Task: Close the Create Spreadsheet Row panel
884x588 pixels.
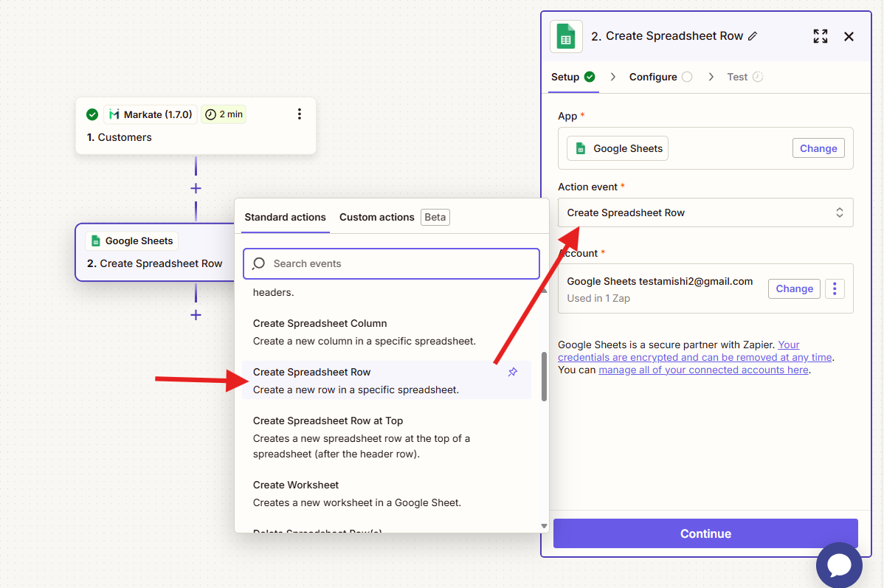Action: coord(849,37)
